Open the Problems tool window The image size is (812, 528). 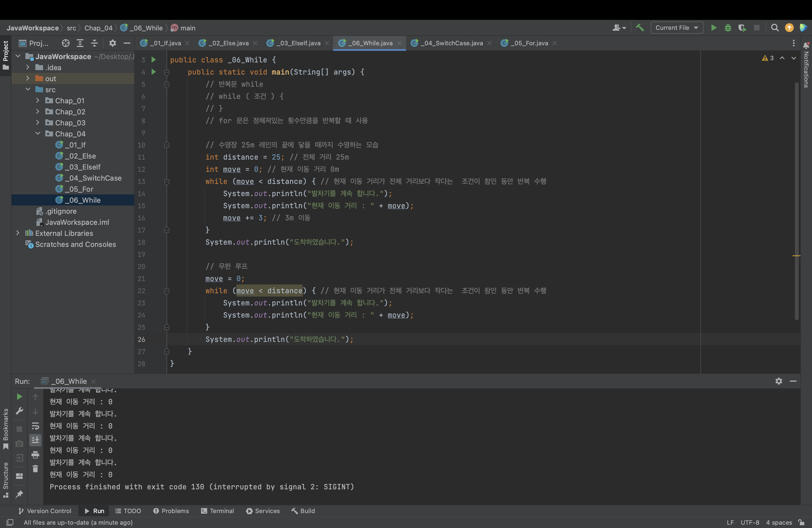(171, 511)
